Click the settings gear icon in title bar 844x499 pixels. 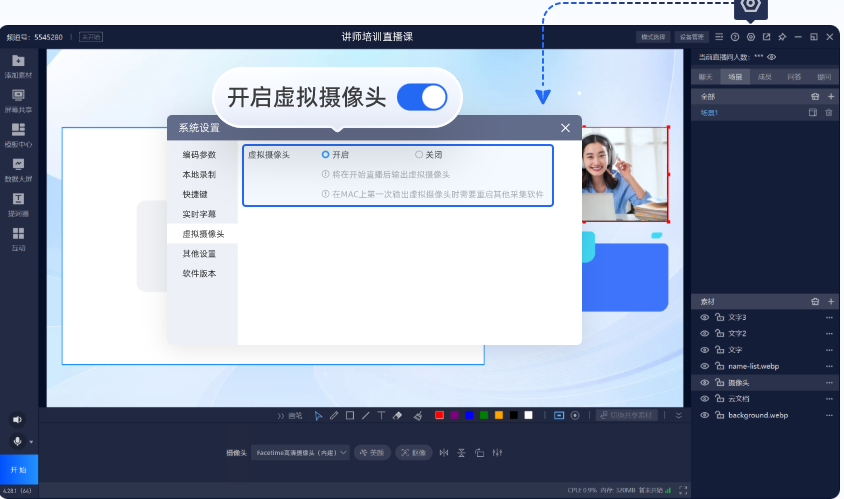(750, 37)
